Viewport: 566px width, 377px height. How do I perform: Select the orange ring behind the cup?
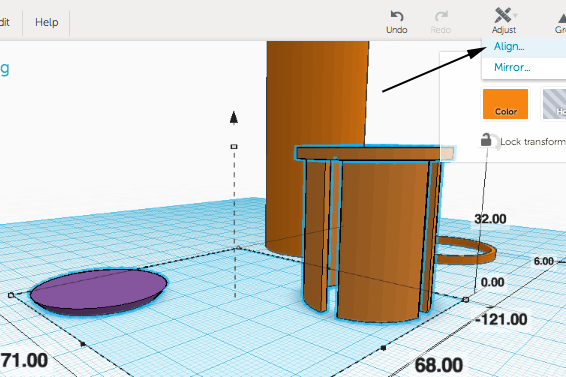pos(466,250)
